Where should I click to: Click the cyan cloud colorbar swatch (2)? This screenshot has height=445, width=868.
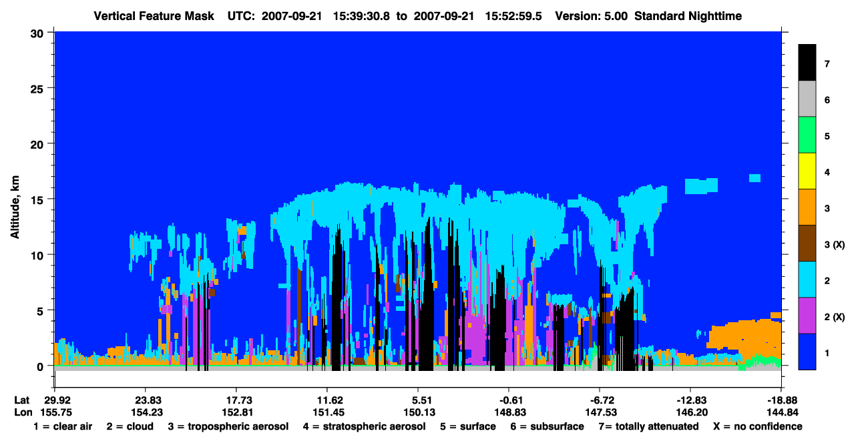tap(807, 280)
